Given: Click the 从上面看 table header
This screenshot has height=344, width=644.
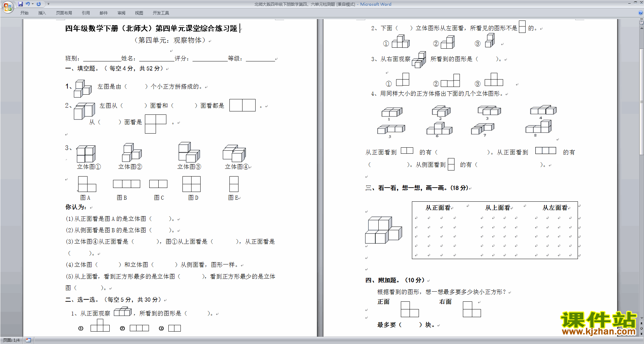Looking at the screenshot, I should point(497,208).
